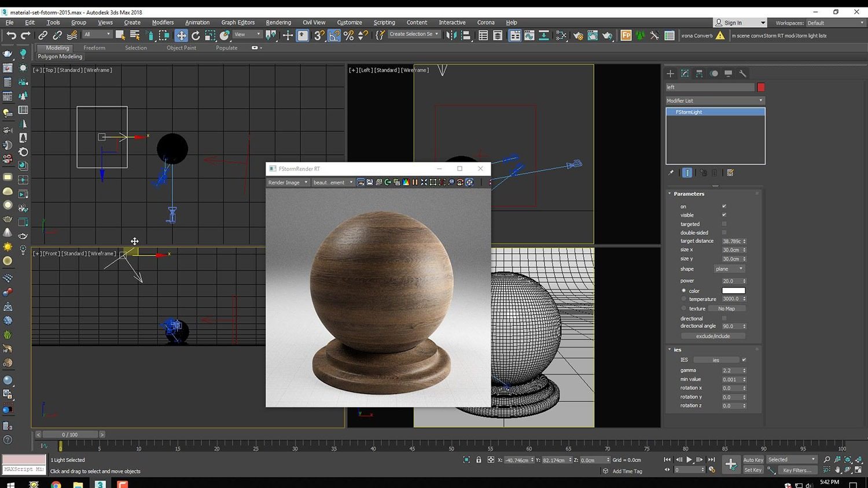This screenshot has height=488, width=868.
Task: Click the texture 'No Map' button
Action: click(726, 309)
